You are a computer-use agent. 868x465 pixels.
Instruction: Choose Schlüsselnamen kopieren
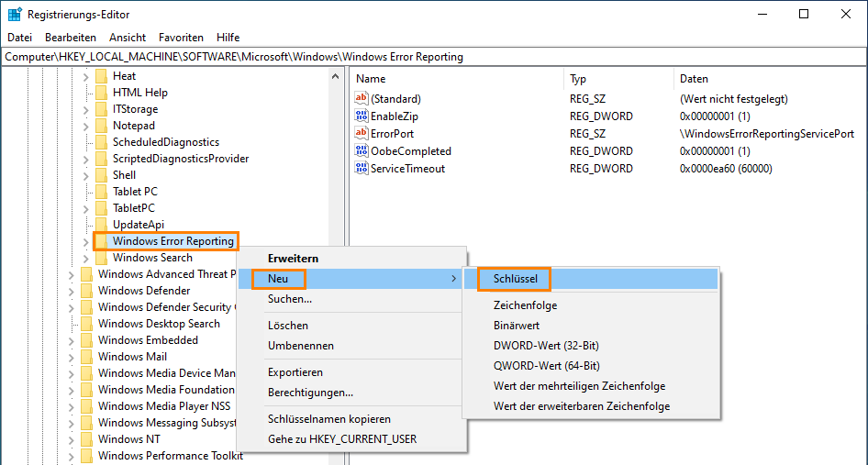click(x=352, y=419)
